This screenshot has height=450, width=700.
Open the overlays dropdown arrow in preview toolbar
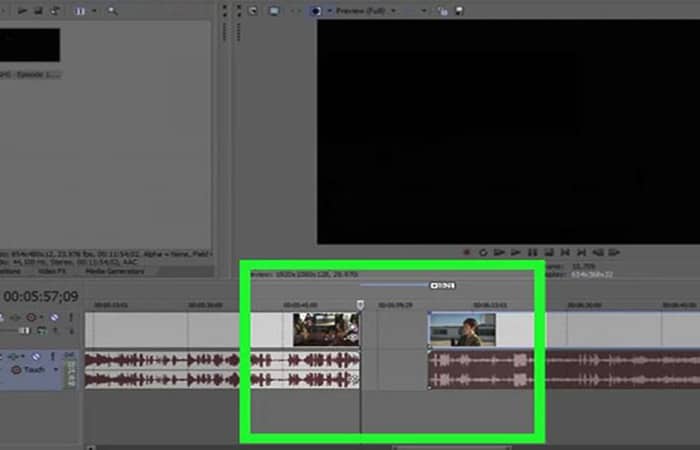tap(424, 11)
